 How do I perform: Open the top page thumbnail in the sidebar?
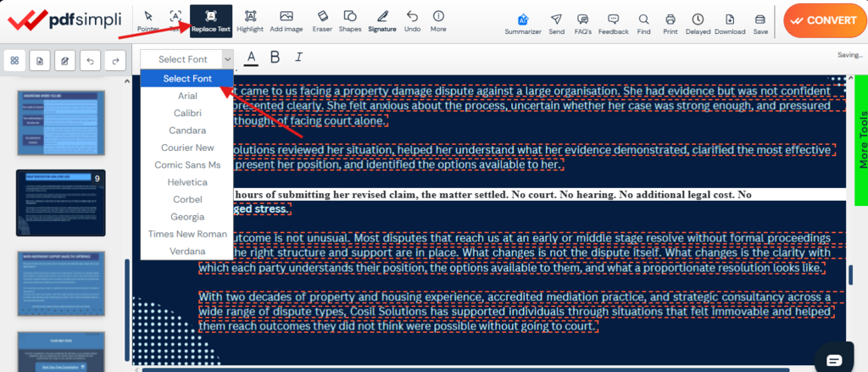click(61, 123)
